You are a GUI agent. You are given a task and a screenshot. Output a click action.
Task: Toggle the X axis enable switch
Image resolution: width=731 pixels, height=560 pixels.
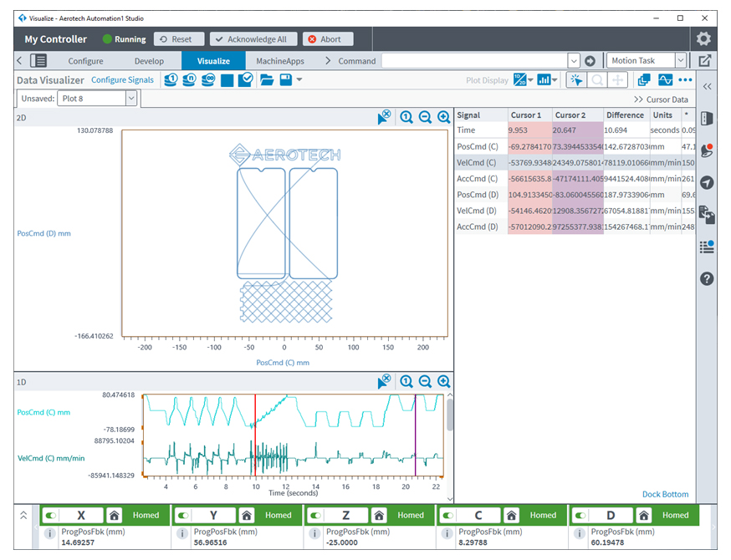tap(50, 515)
